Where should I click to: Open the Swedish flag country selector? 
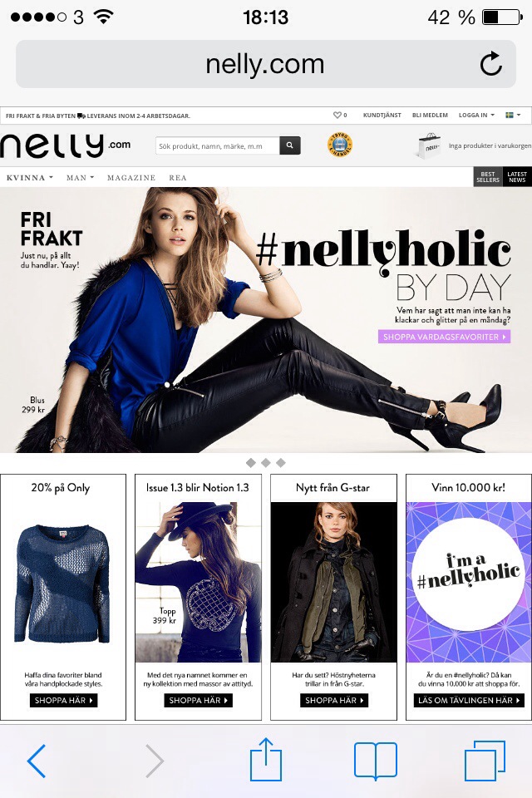click(x=513, y=115)
